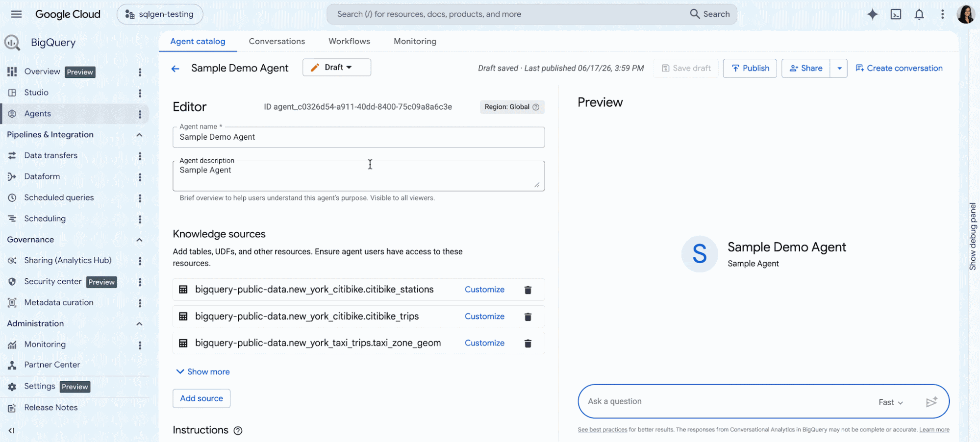980x442 pixels.
Task: Open more options for Overview
Action: pos(140,72)
